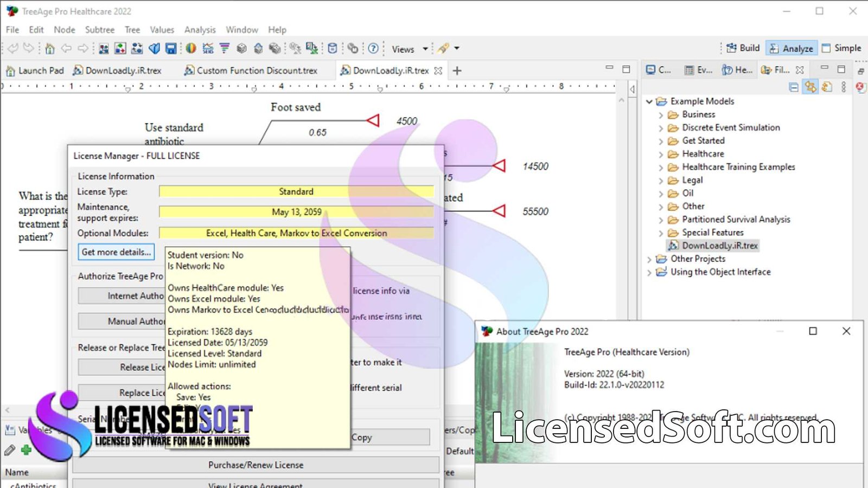868x488 pixels.
Task: Click the chain link icon in the toolbar
Action: 353,49
